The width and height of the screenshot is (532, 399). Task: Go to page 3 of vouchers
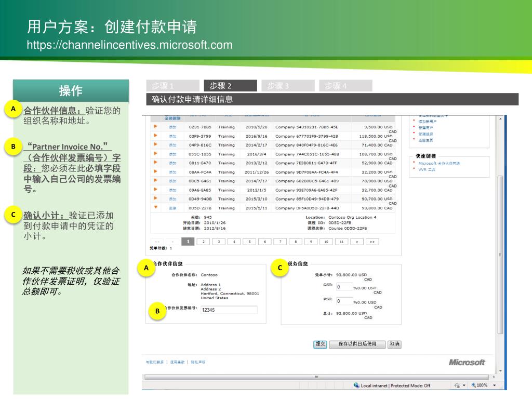[x=219, y=242]
